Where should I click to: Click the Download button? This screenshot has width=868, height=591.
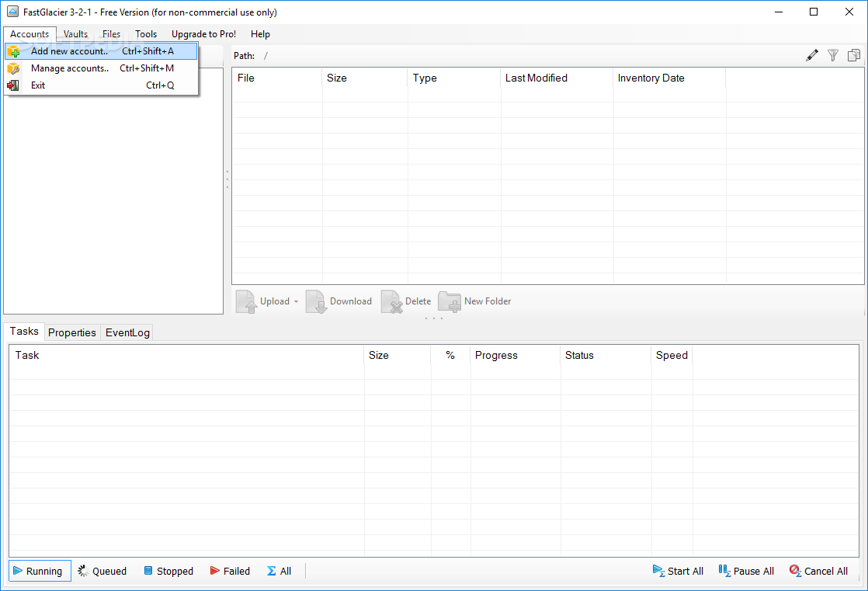tap(339, 301)
